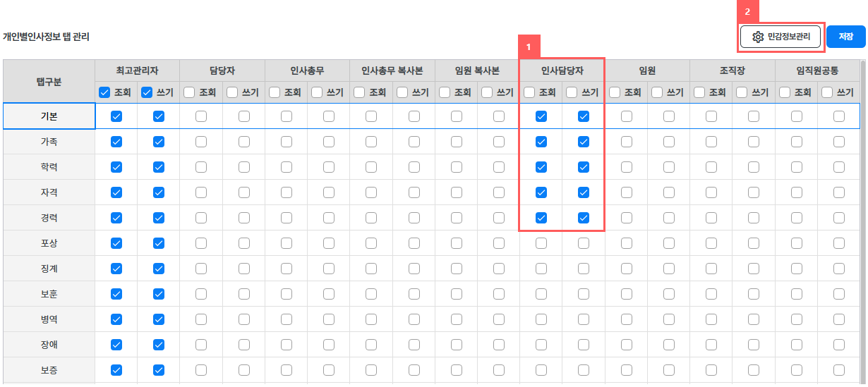Image resolution: width=868 pixels, height=387 pixels.
Task: Enable 담당자 header 조회 checkbox
Action: coord(189,92)
